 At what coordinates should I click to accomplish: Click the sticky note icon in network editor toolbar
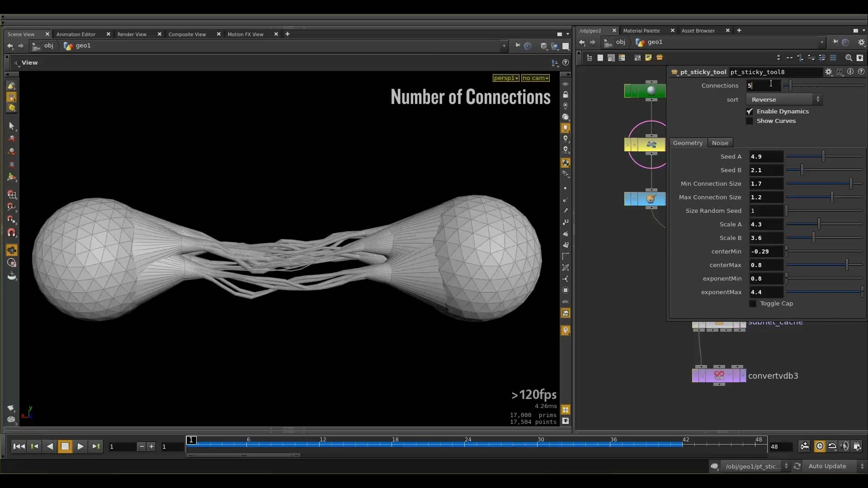pos(648,58)
